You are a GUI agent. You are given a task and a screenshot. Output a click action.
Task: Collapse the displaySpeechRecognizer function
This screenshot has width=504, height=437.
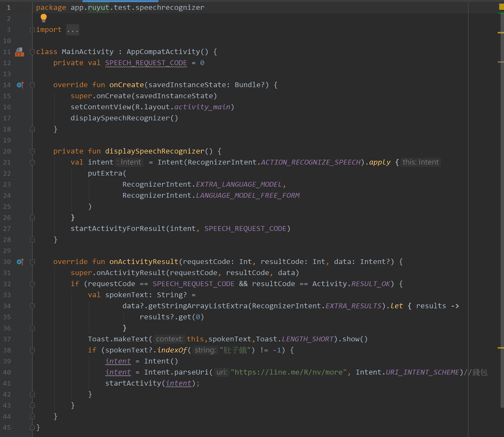coord(32,151)
